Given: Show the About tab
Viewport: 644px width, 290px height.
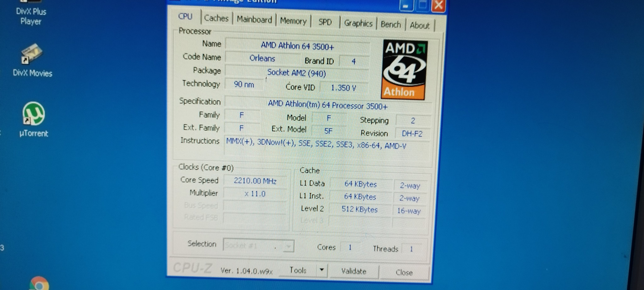Looking at the screenshot, I should pyautogui.click(x=420, y=25).
